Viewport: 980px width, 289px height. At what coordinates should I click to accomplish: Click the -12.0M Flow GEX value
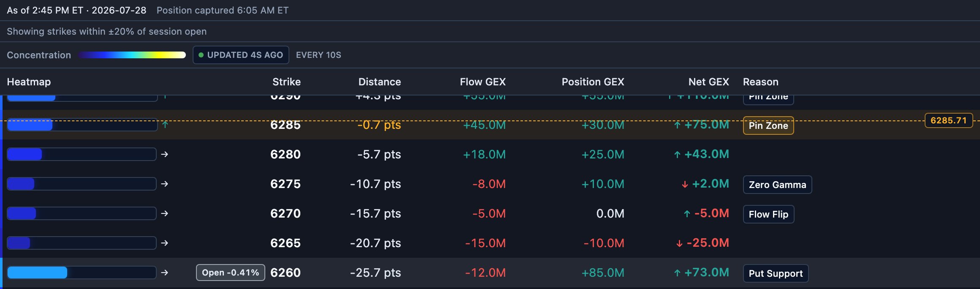(x=485, y=273)
